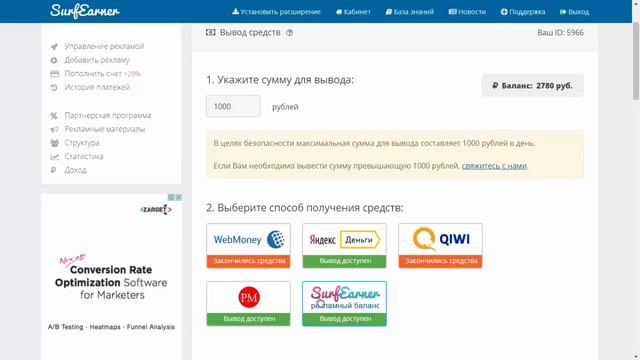Go to Кабинет
Screen dimensions: 640x360
(353, 11)
